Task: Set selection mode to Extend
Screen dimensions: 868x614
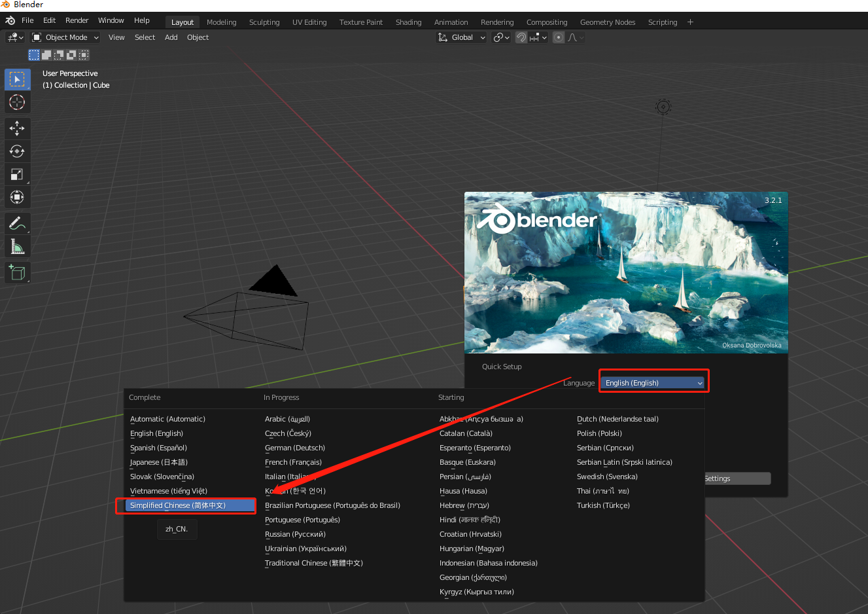Action: point(46,55)
